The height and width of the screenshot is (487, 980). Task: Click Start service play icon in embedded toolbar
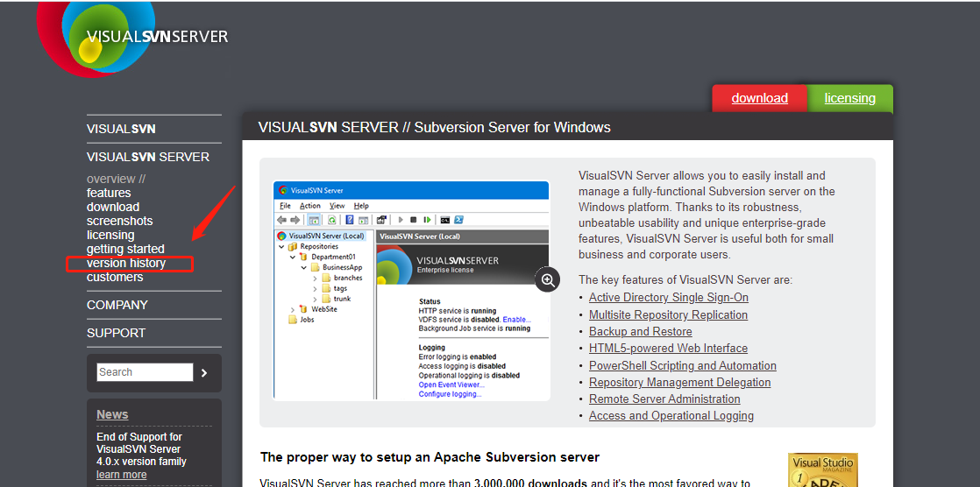401,220
